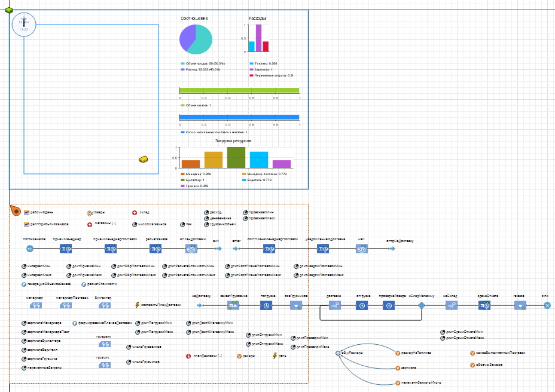Select the сдачаОтчета service block
555x392 pixels.
point(484,305)
